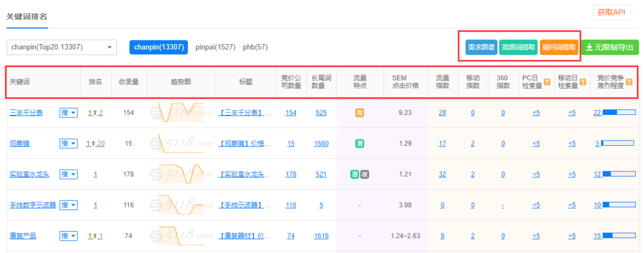Select the 关键词排名 tab heading
Image resolution: width=644 pixels, height=253 pixels.
point(27,17)
